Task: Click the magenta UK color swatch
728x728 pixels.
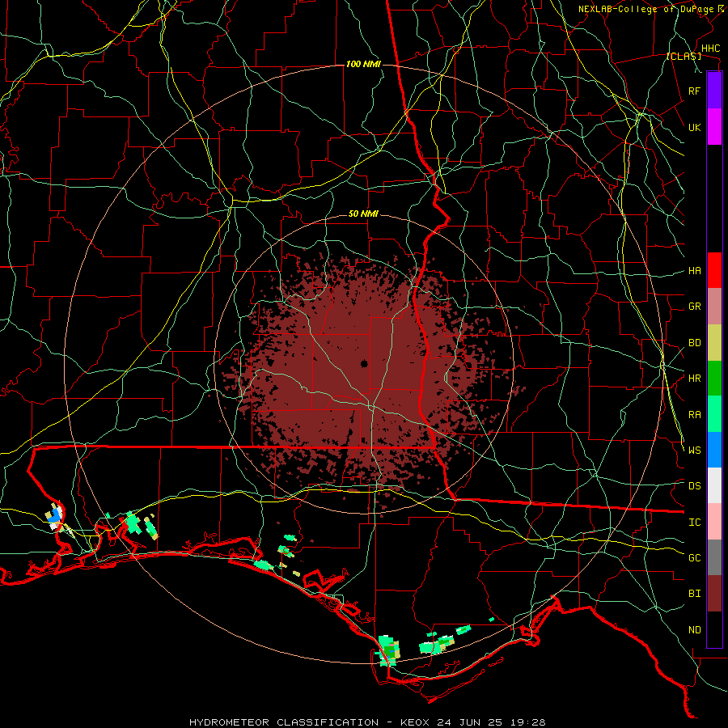Action: pos(714,127)
